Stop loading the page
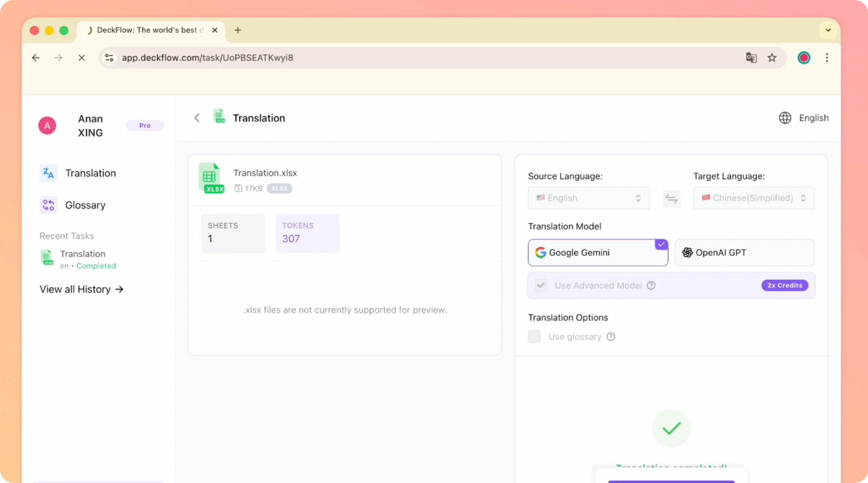Viewport: 868px width, 483px height. point(82,58)
